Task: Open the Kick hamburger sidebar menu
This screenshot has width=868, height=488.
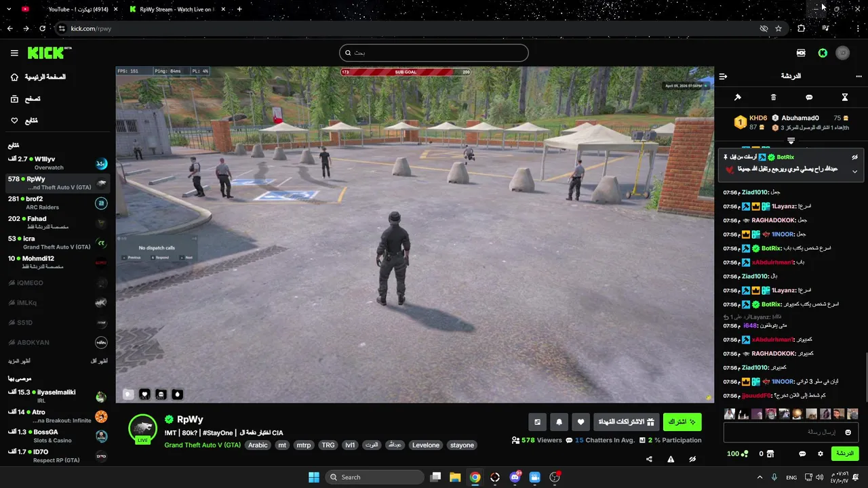Action: pos(14,53)
